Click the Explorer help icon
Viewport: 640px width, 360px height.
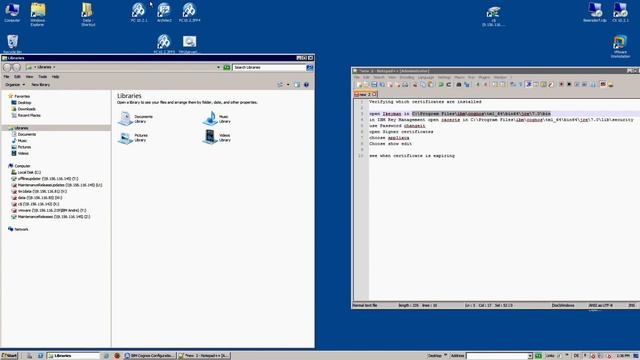306,84
